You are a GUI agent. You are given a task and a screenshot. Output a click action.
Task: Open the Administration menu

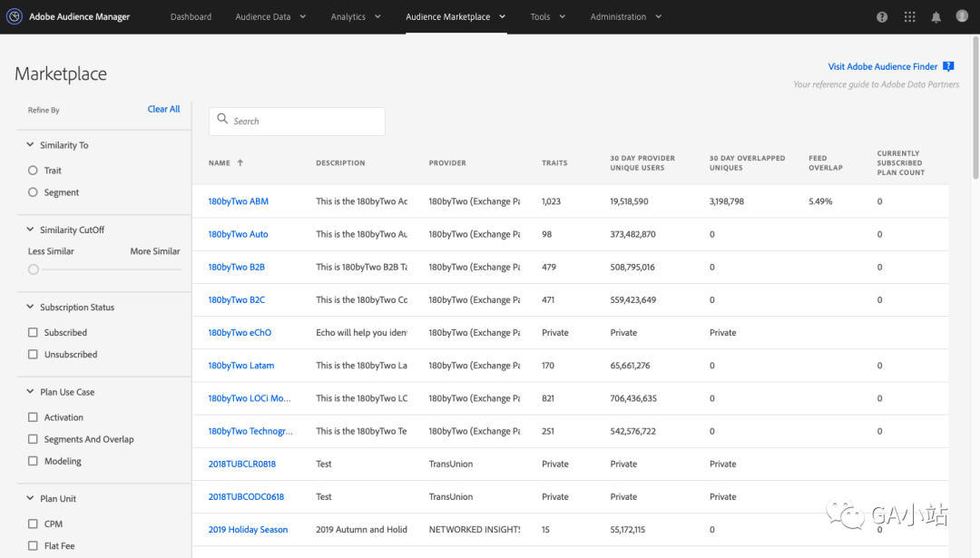pyautogui.click(x=618, y=17)
